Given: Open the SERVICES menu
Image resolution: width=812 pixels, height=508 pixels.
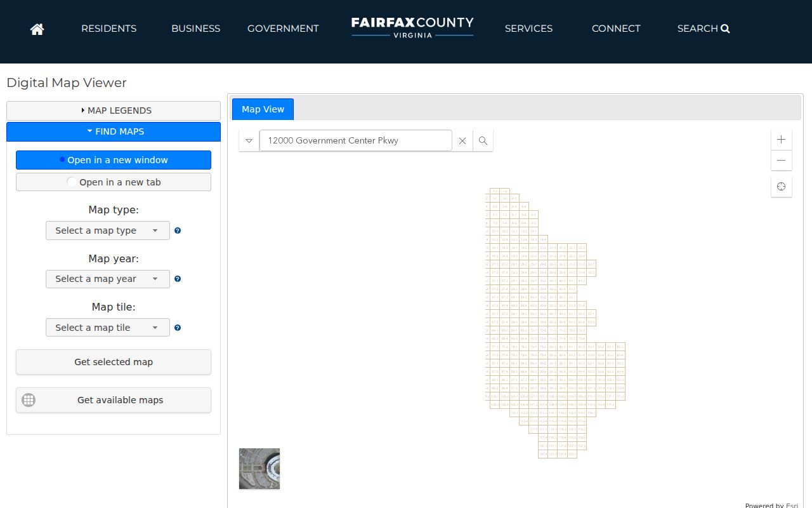Looking at the screenshot, I should 528,29.
